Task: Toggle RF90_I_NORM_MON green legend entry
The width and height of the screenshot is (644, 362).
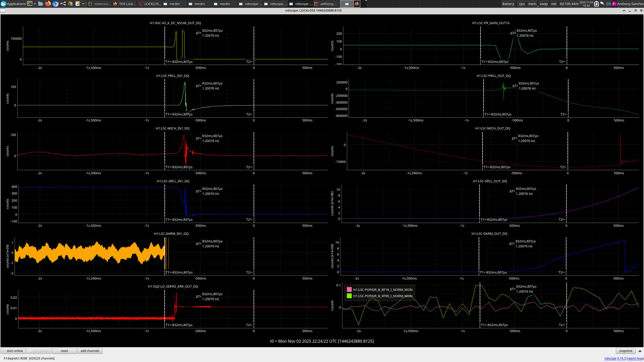Action: tap(349, 296)
